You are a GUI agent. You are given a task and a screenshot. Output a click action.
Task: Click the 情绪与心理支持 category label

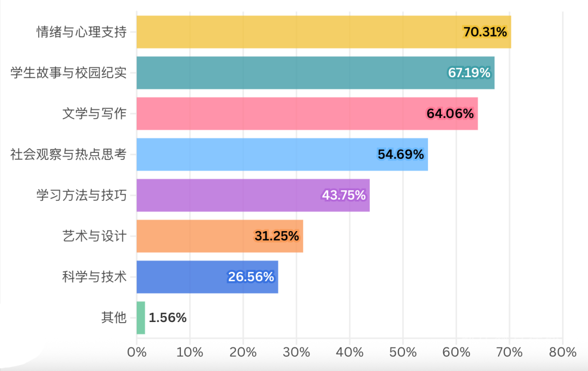click(x=82, y=32)
